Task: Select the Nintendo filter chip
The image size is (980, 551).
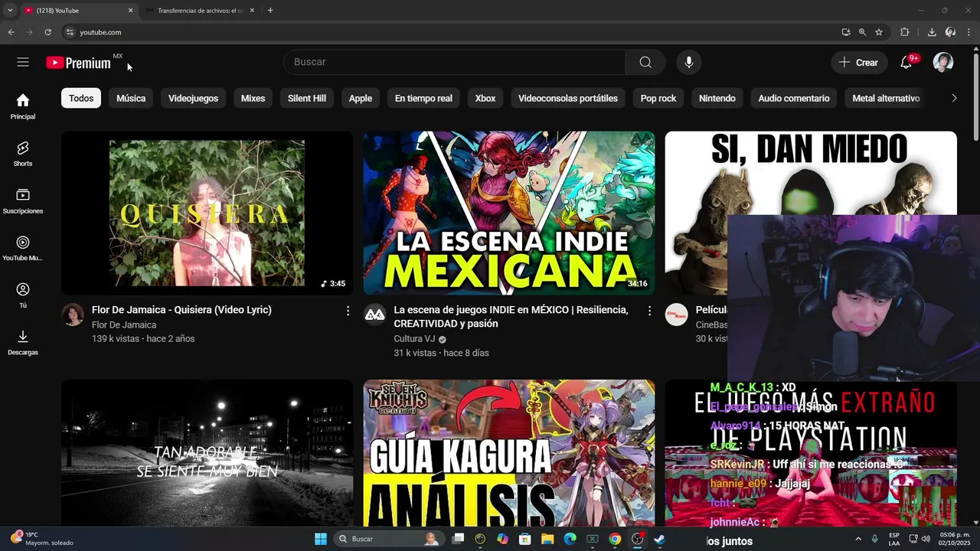Action: pos(717,98)
